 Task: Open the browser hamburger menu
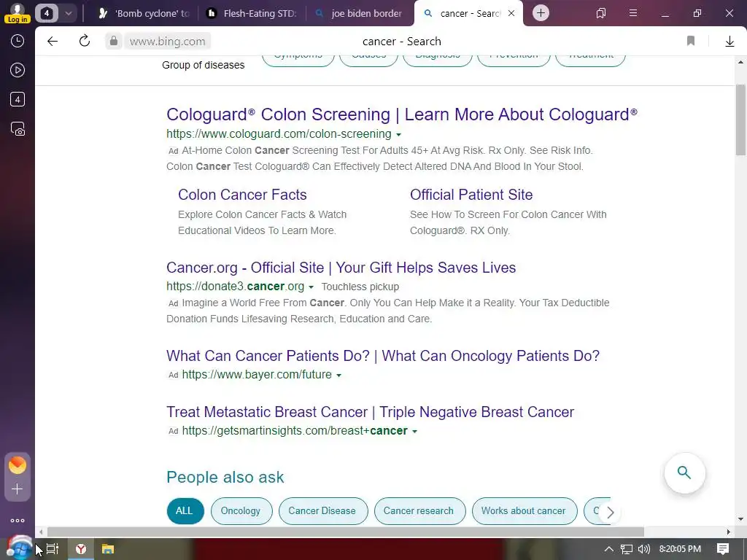coord(633,13)
